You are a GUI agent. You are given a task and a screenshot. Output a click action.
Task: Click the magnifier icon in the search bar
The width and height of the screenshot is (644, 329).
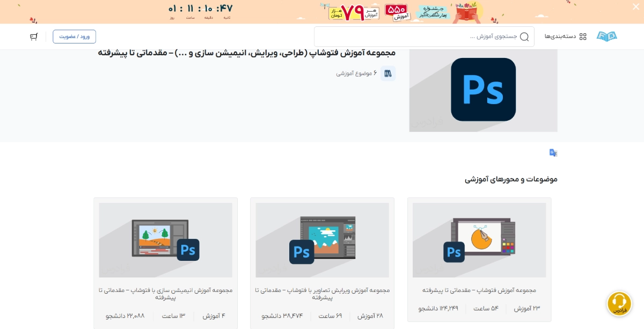tap(523, 36)
